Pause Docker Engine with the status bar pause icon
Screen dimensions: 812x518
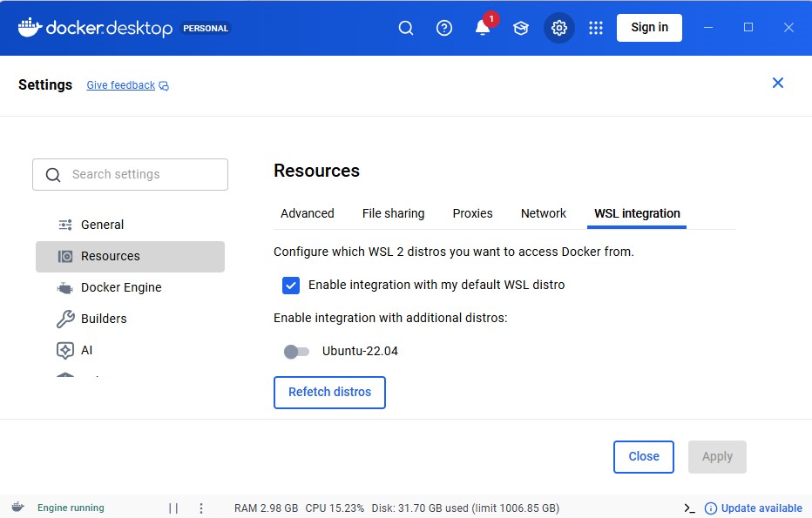click(173, 508)
